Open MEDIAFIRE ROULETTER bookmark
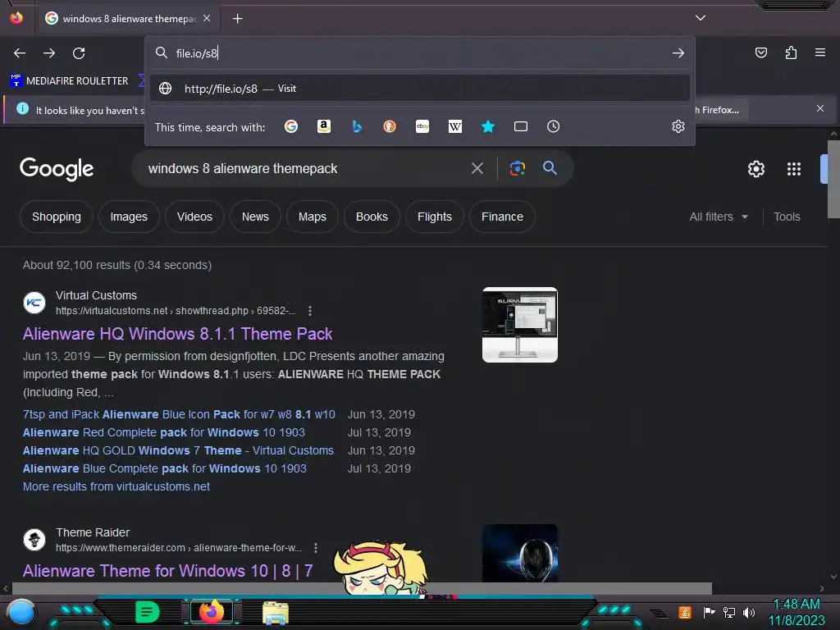 69,81
